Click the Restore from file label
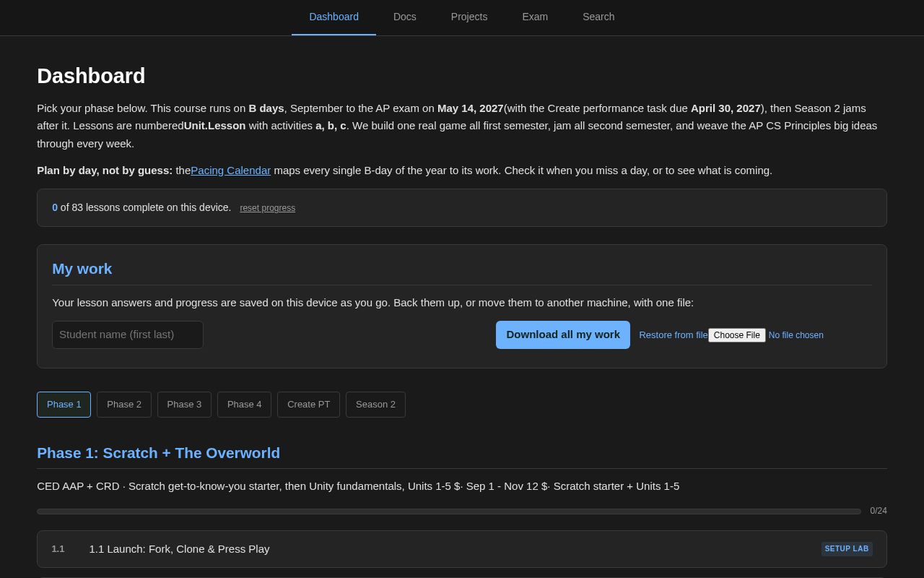 pyautogui.click(x=673, y=335)
